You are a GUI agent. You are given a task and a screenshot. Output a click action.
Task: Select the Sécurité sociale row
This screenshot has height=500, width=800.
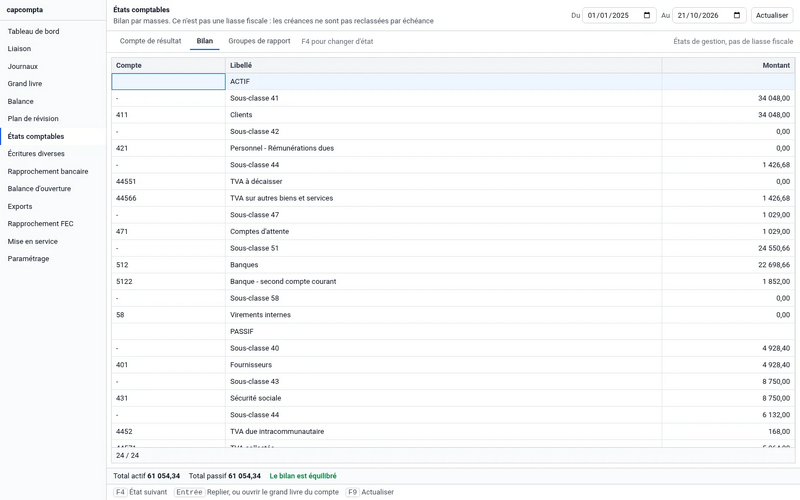[x=453, y=398]
